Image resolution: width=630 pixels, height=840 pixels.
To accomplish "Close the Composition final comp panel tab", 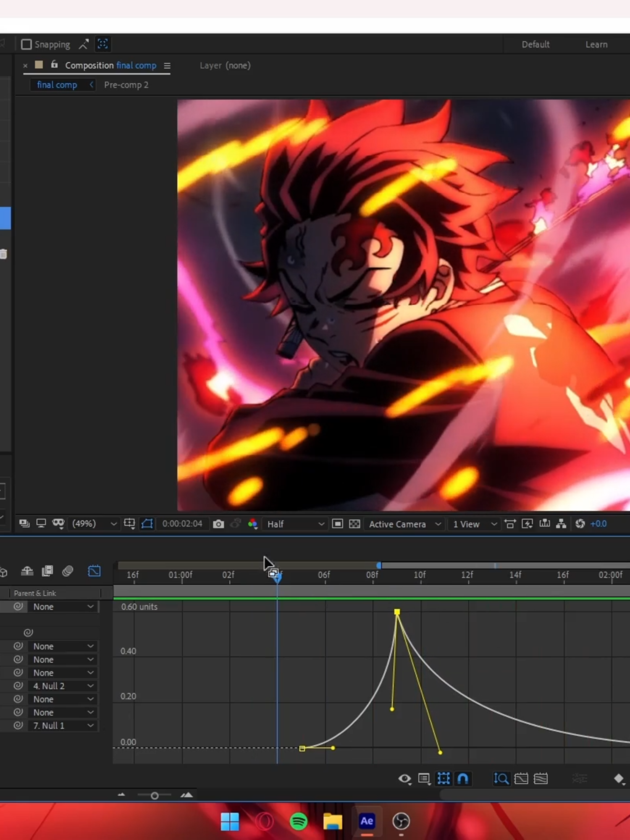I will pos(25,66).
